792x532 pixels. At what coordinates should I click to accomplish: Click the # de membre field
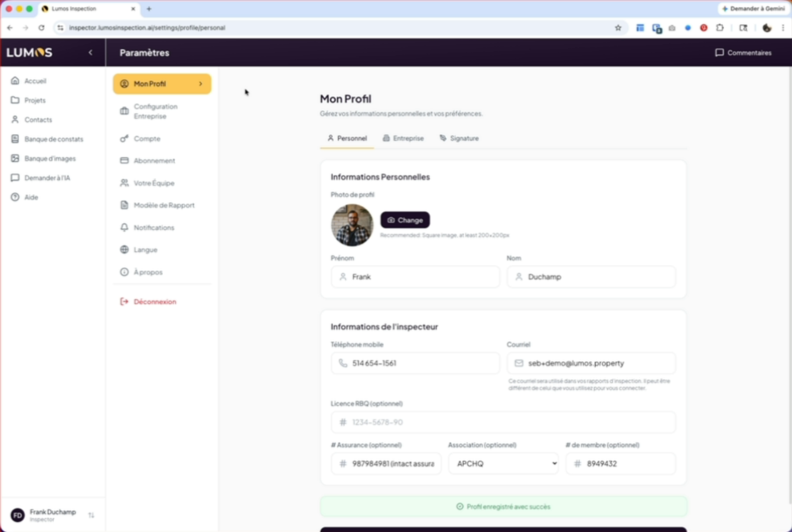click(x=621, y=464)
